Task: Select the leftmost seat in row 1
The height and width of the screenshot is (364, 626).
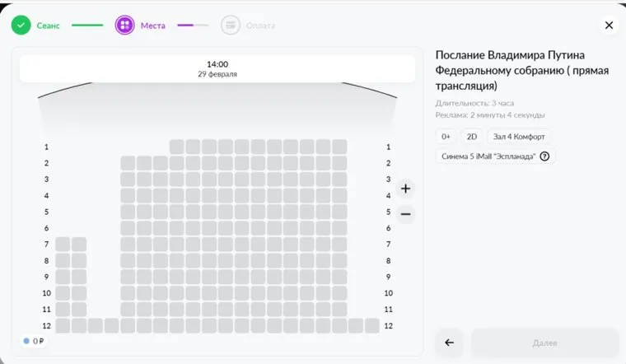Action: click(177, 147)
